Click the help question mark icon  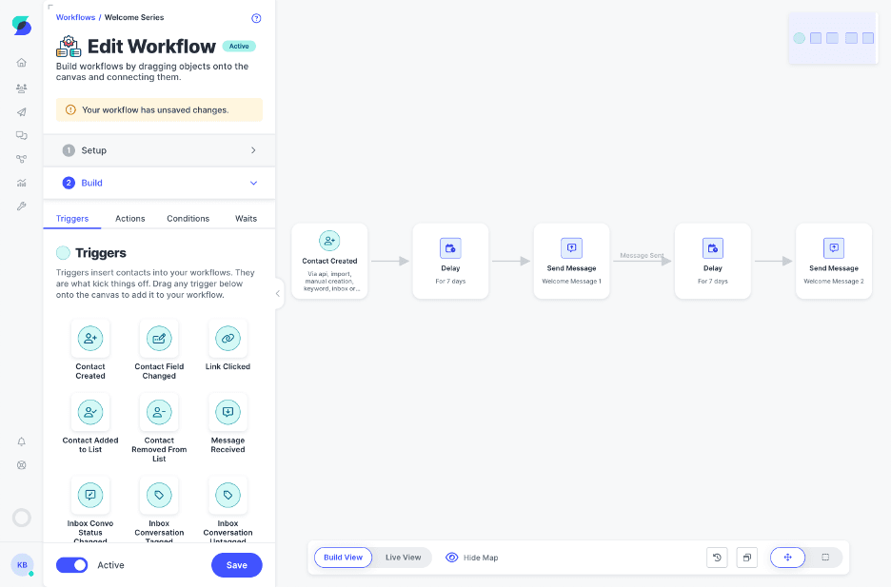coord(256,18)
